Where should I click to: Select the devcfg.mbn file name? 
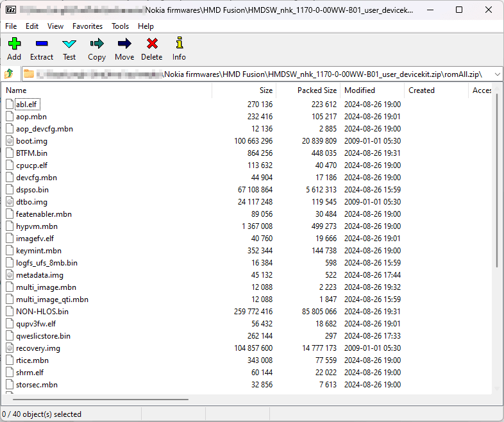37,178
